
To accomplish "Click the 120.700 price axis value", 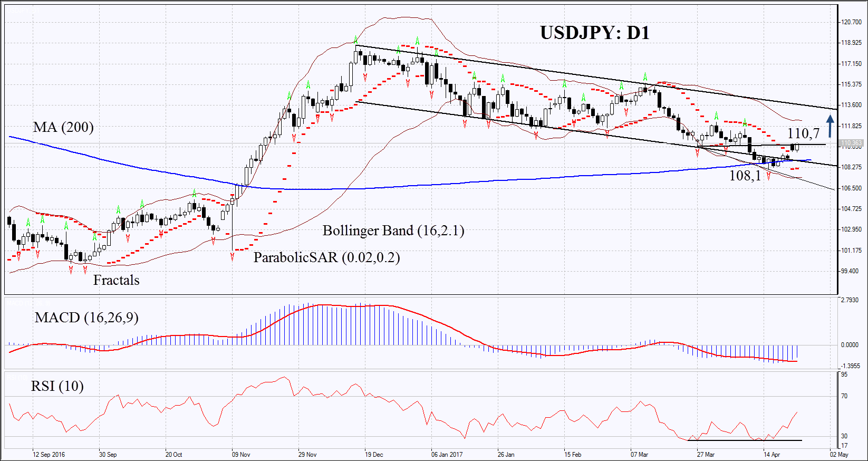I will coord(852,22).
